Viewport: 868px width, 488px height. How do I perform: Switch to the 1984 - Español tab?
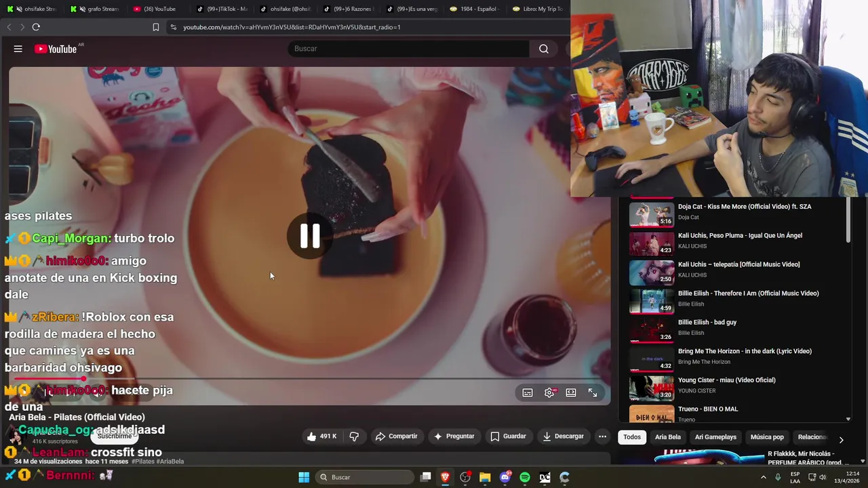click(474, 9)
